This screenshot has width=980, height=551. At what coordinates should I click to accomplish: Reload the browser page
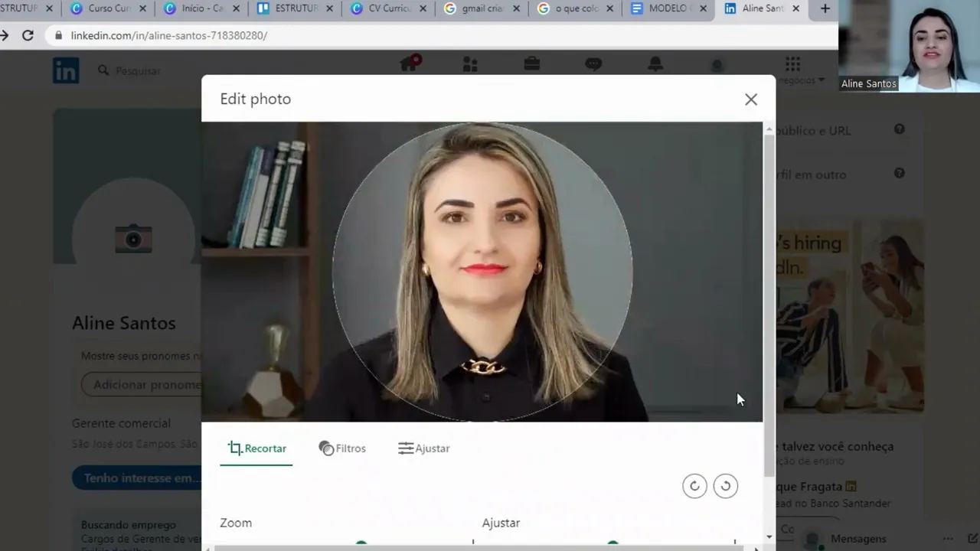pos(28,35)
